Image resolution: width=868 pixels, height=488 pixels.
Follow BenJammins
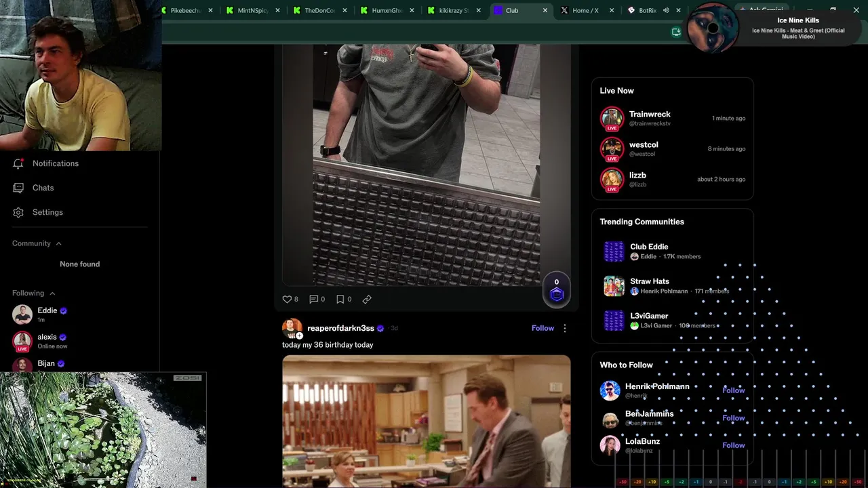(x=734, y=418)
